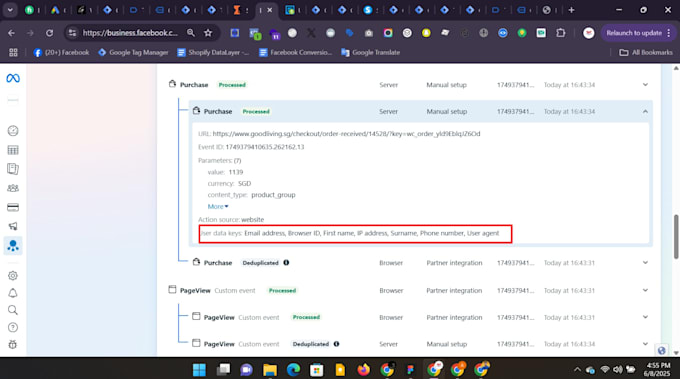
Task: Expand the nested PageView Processed Browser row
Action: 645,317
